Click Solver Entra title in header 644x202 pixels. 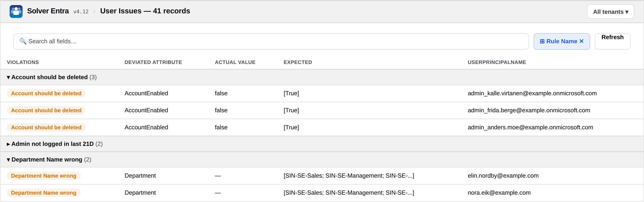coord(48,11)
